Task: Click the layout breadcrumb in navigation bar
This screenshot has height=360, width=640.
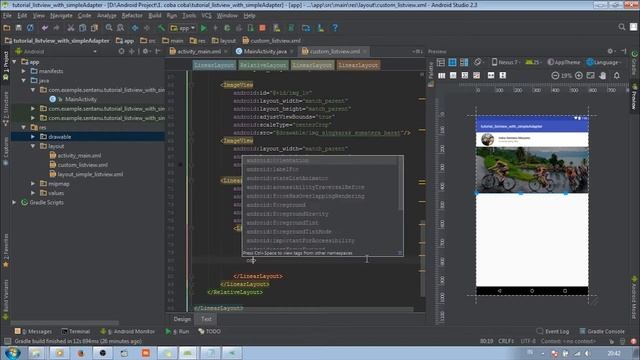Action: click(224, 41)
